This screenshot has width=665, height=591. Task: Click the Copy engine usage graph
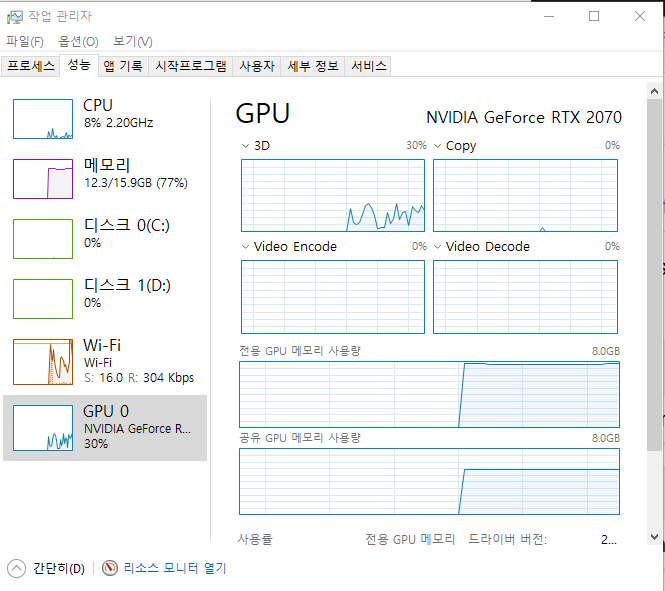(x=525, y=195)
